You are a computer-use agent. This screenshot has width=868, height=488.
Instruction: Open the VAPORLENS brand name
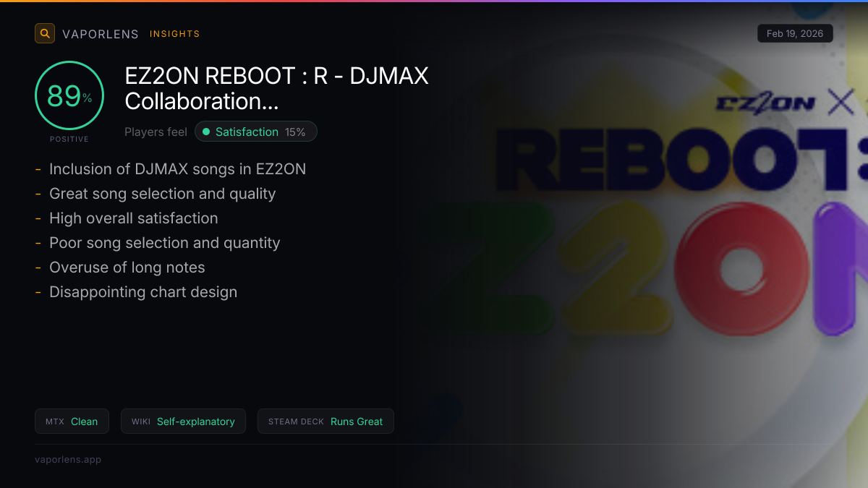tap(101, 34)
